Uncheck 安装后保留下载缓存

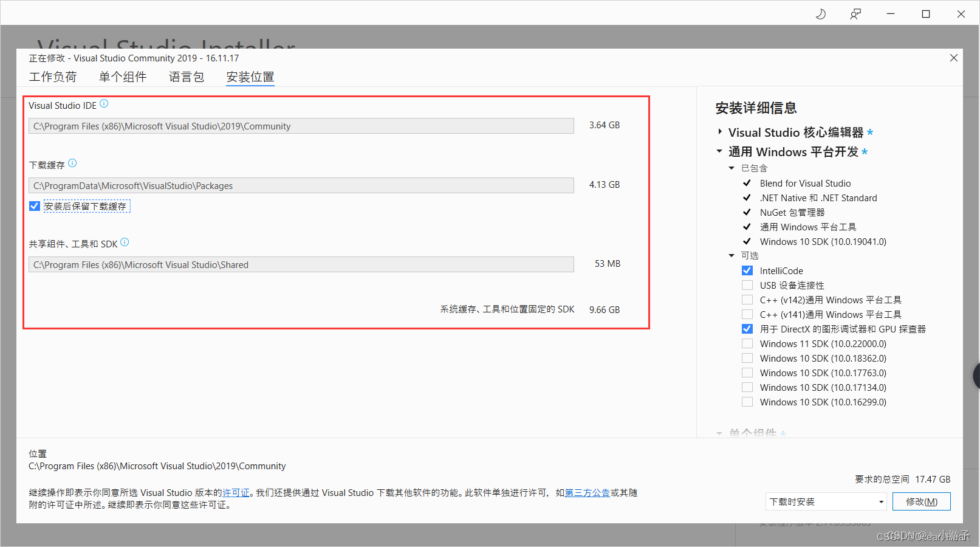34,205
